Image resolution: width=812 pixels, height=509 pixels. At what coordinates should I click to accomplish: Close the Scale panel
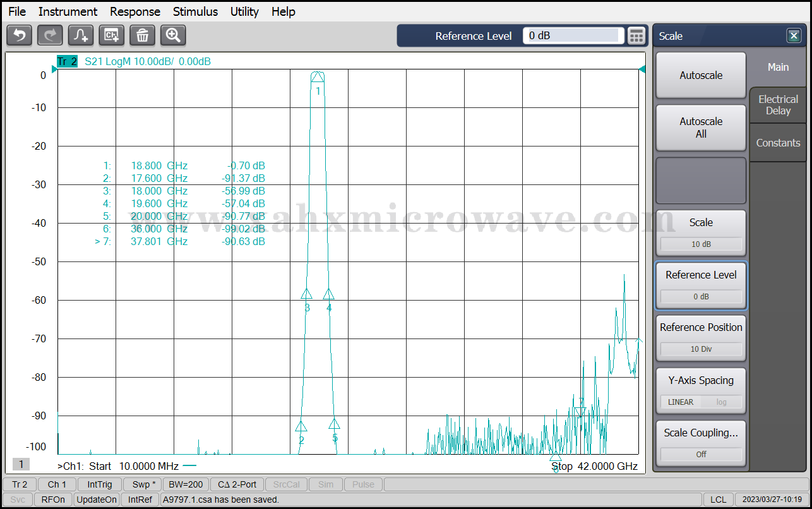[794, 36]
